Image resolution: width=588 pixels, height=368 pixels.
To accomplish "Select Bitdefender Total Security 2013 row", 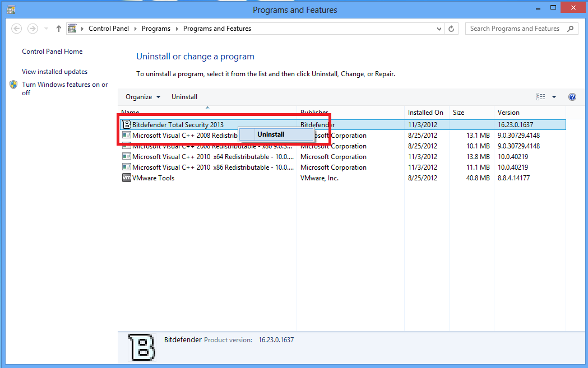I will pyautogui.click(x=342, y=125).
